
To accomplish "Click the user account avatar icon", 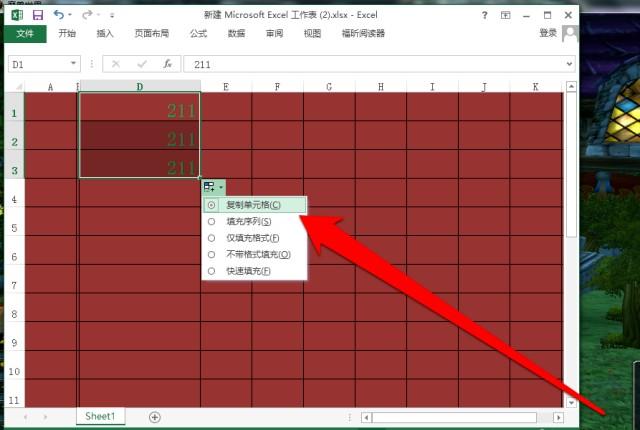I will (x=570, y=33).
